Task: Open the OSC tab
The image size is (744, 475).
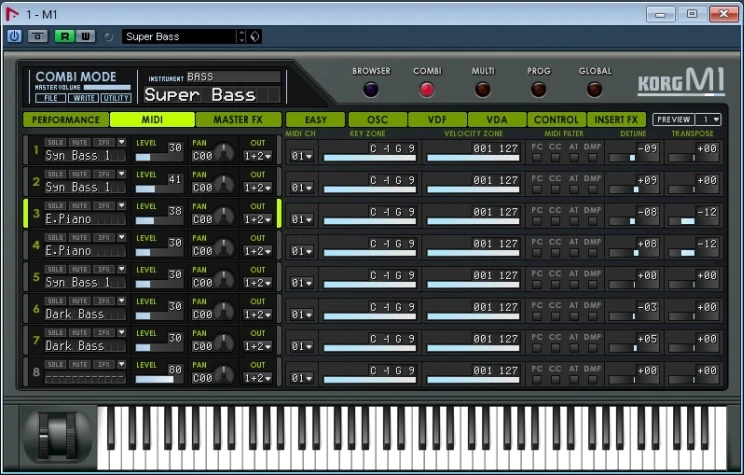Action: (x=378, y=120)
